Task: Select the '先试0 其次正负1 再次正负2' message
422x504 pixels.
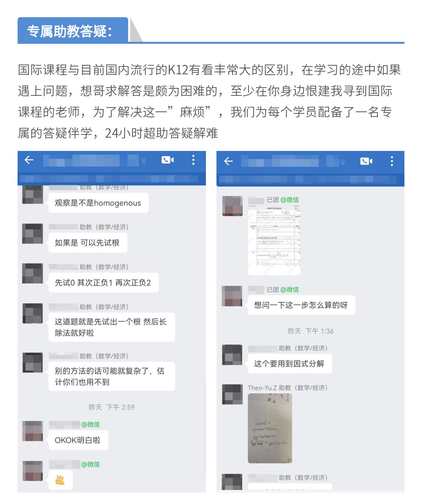Action: pyautogui.click(x=104, y=283)
